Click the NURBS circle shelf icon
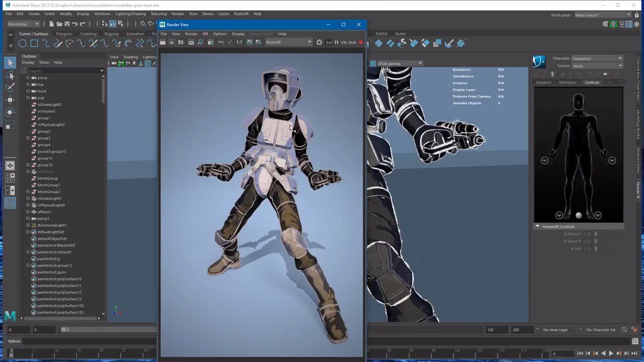This screenshot has height=362, width=644. point(23,44)
